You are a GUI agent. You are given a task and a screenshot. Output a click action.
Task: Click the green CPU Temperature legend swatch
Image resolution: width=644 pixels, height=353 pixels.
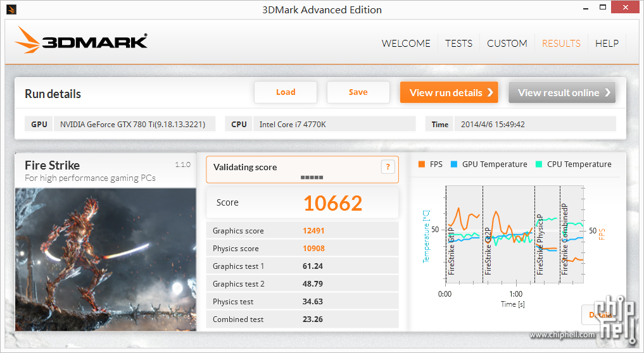(x=539, y=164)
